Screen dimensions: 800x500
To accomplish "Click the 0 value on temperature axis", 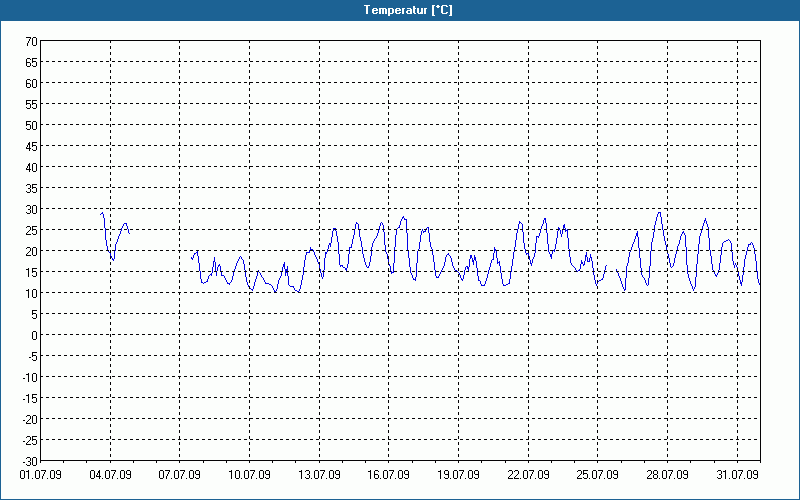I will [x=35, y=335].
